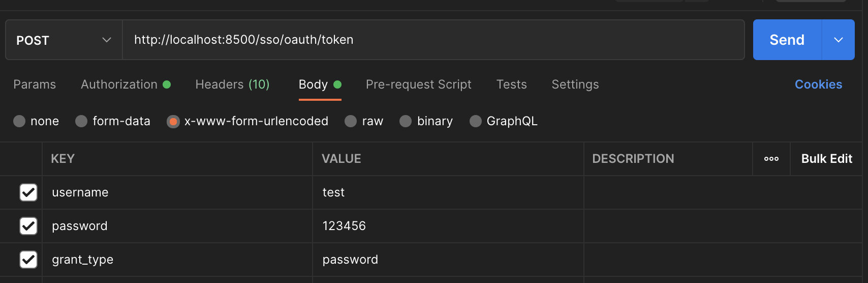Viewport: 868px width, 283px height.
Task: Switch to the Tests tab
Action: (511, 84)
